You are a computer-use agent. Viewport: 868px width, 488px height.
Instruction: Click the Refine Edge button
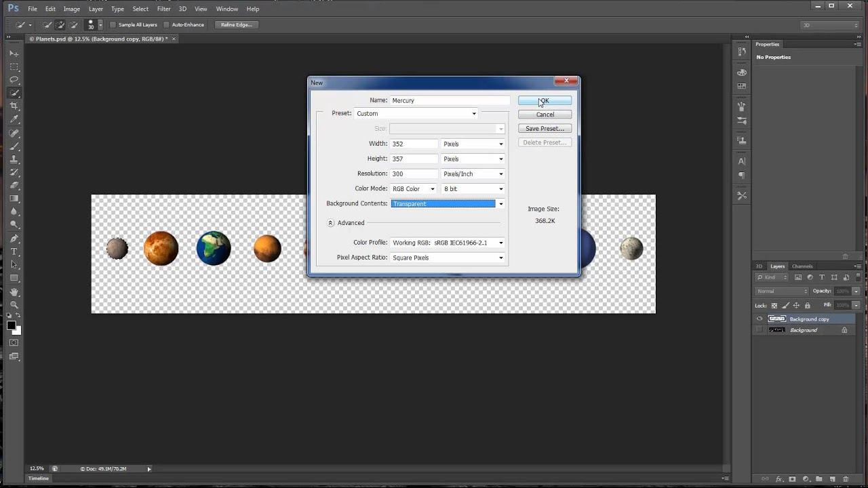click(236, 25)
